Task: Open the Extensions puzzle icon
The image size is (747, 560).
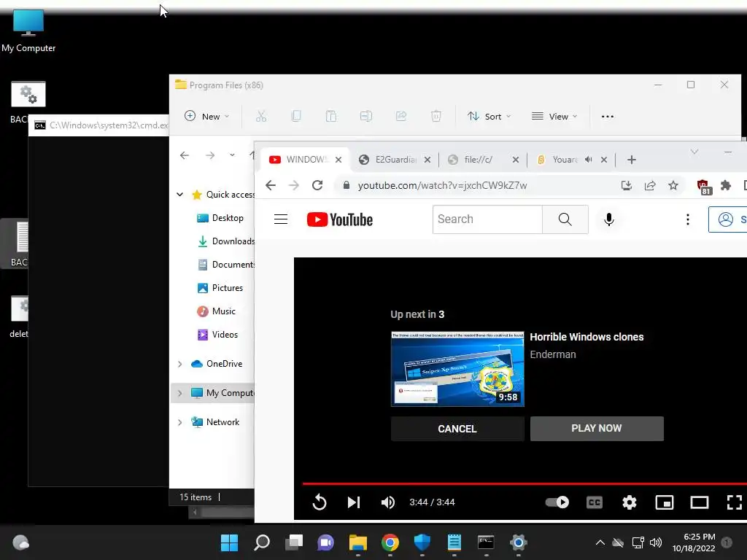Action: tap(726, 185)
